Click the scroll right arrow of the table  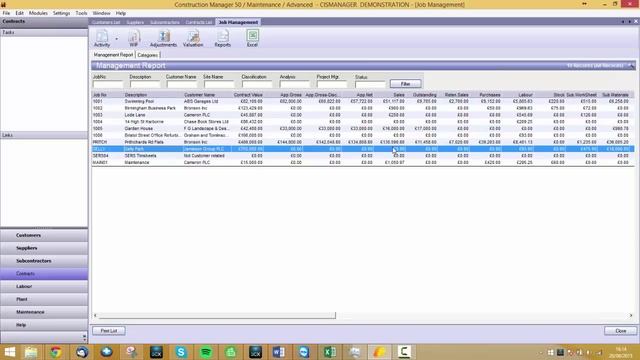click(x=631, y=315)
